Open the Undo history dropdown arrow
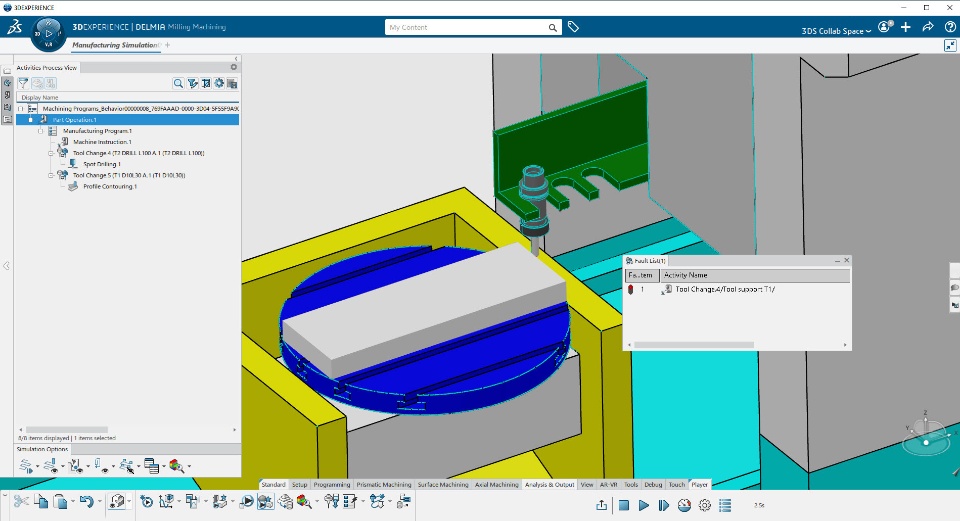Screen dimensions: 960x521 (x=99, y=502)
